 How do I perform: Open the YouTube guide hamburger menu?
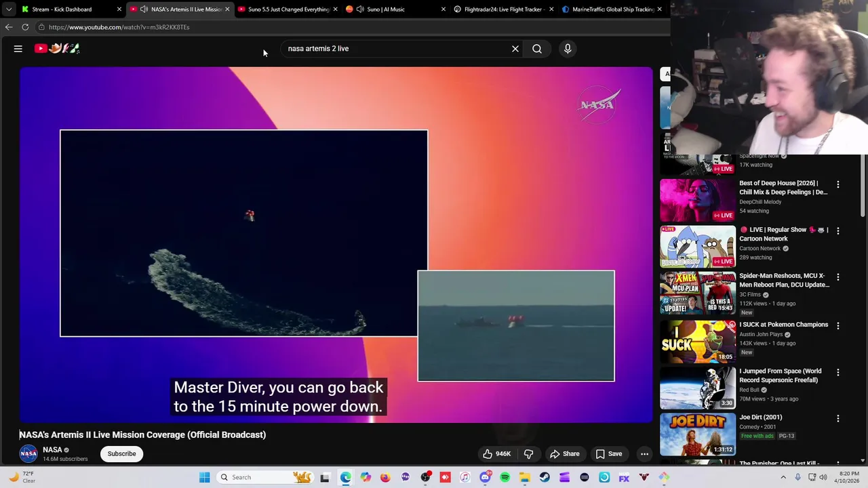[18, 49]
